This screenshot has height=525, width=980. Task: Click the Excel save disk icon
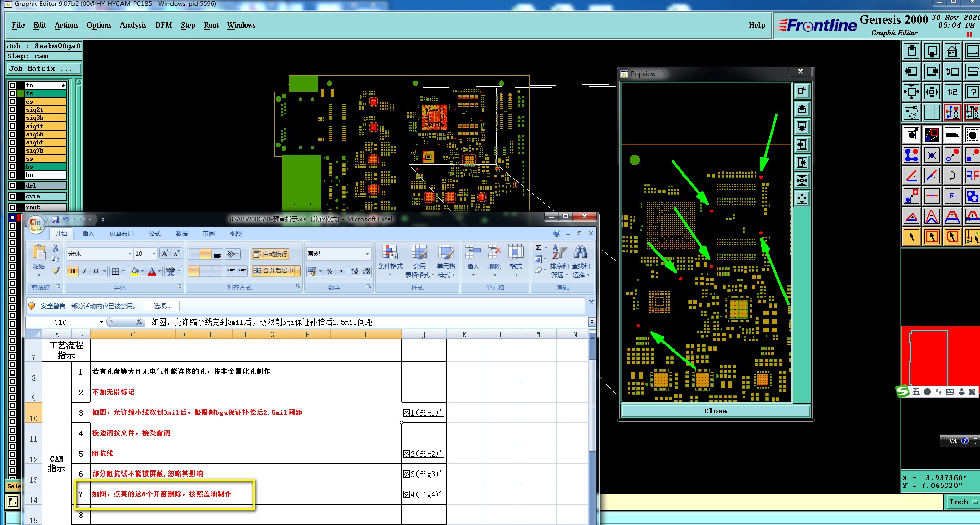click(55, 219)
